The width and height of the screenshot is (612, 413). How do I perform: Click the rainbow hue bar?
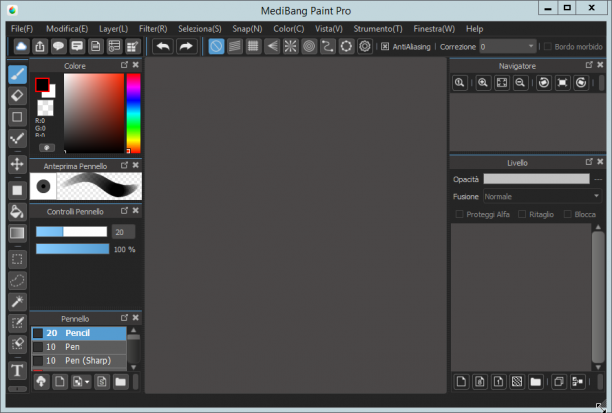(x=133, y=113)
